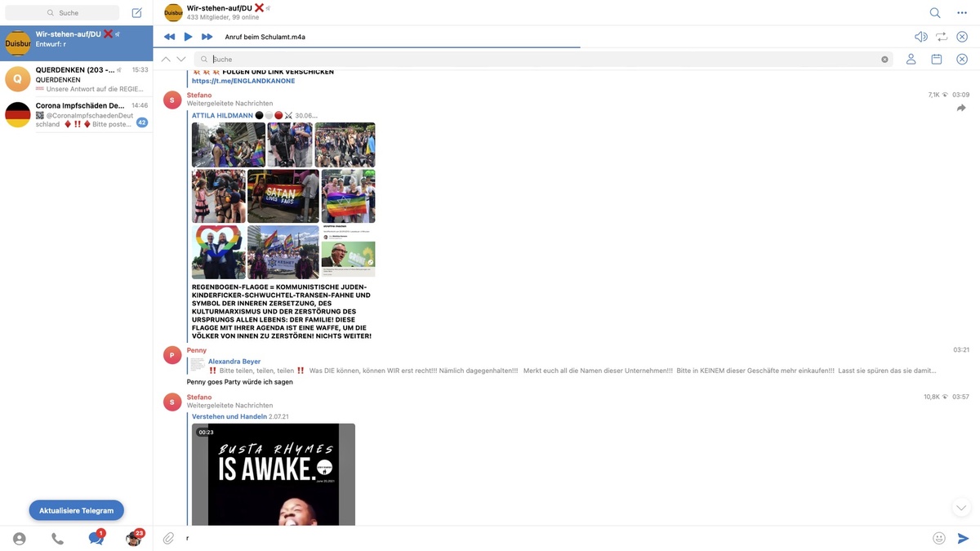Open the three-dot more options menu

tap(962, 13)
